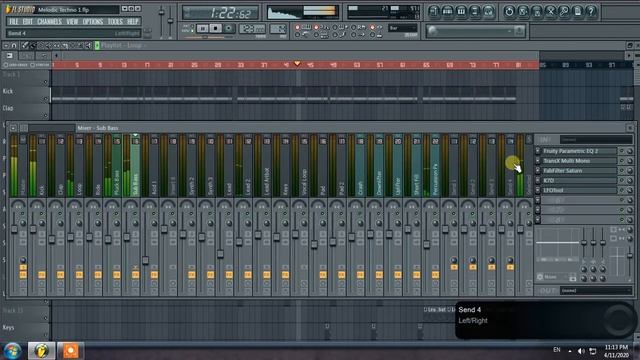Open the step sequencer view icon
Screen dimensions: 640x360
click(447, 11)
